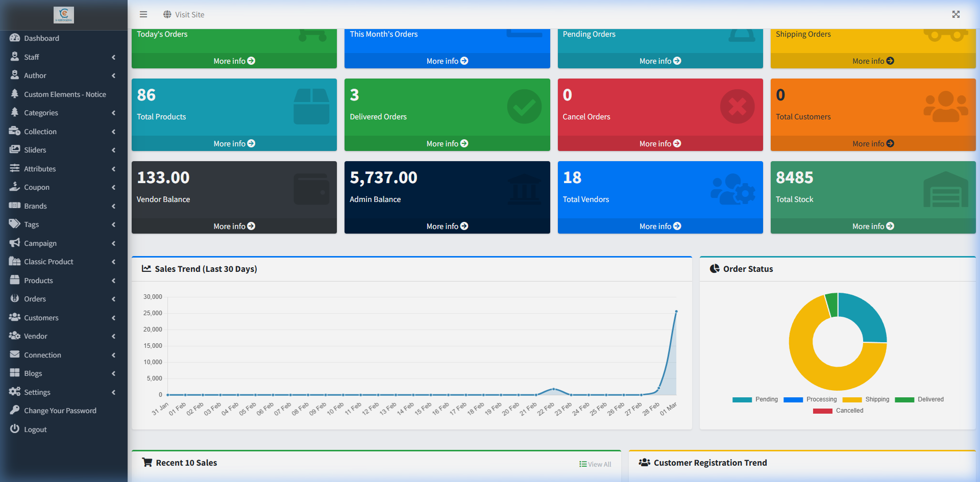Viewport: 980px width, 482px height.
Task: Click the Tags sidebar icon
Action: [x=15, y=224]
